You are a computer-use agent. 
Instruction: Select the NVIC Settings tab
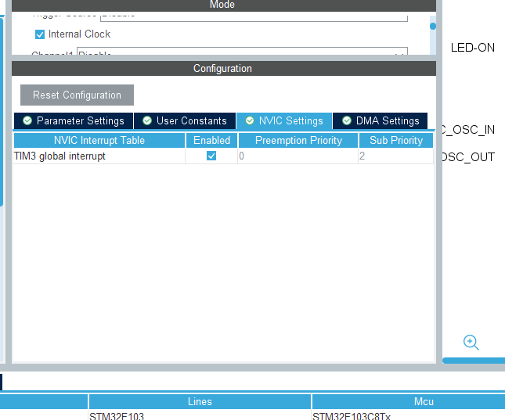[284, 120]
